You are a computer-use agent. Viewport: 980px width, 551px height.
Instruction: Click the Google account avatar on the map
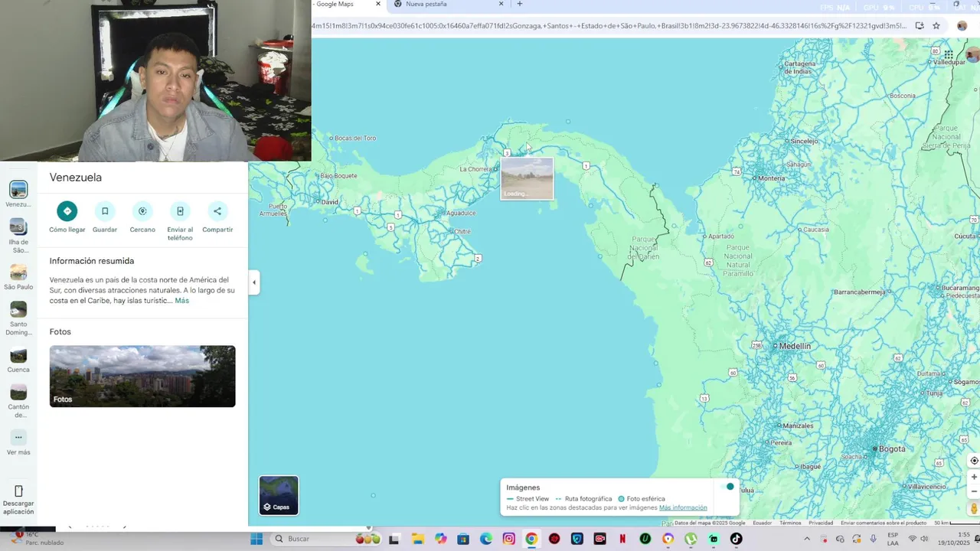(973, 55)
